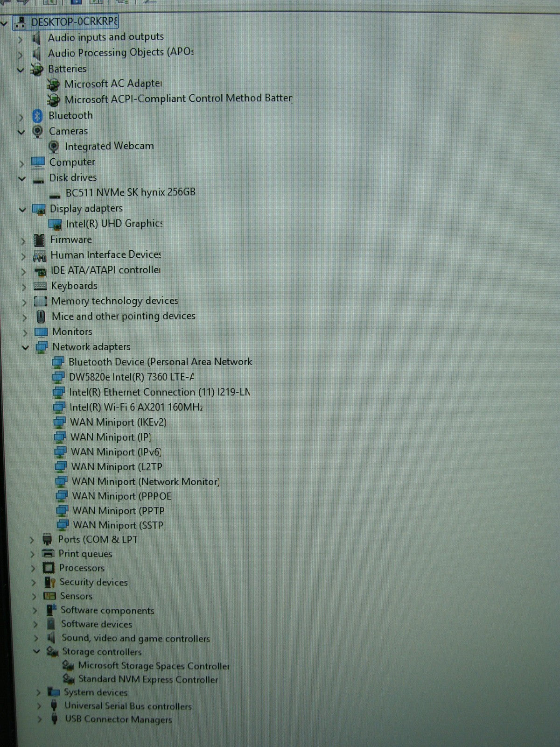The width and height of the screenshot is (560, 747).
Task: Select Standard NVM Express Controller
Action: pos(147,679)
